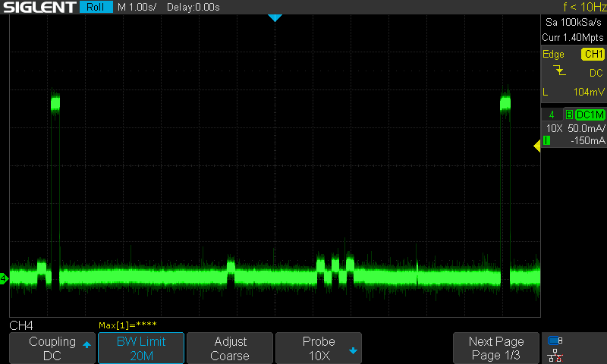Open the Coupling DC selection menu
The width and height of the screenshot is (607, 364).
click(x=52, y=348)
